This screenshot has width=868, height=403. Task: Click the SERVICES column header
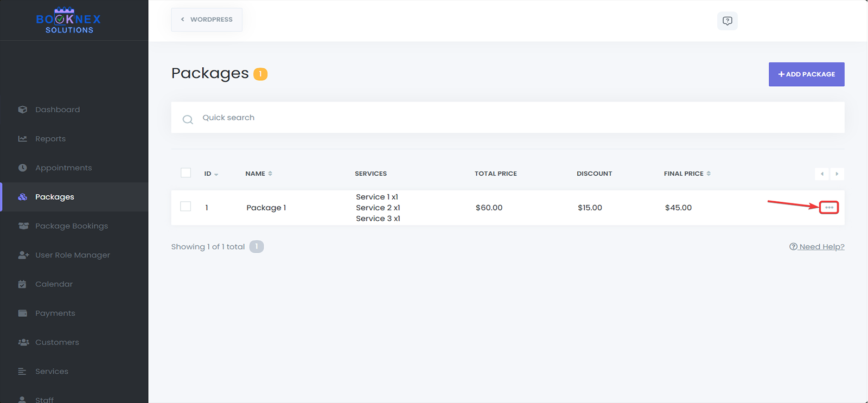(371, 174)
